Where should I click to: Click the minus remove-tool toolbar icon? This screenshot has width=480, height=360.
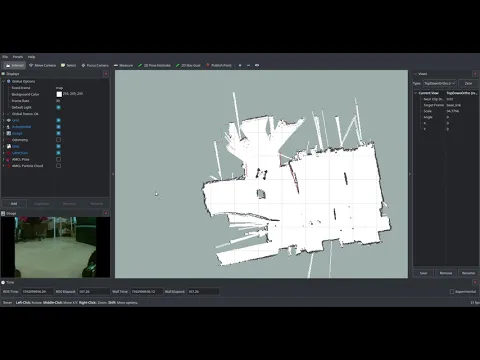(248, 65)
